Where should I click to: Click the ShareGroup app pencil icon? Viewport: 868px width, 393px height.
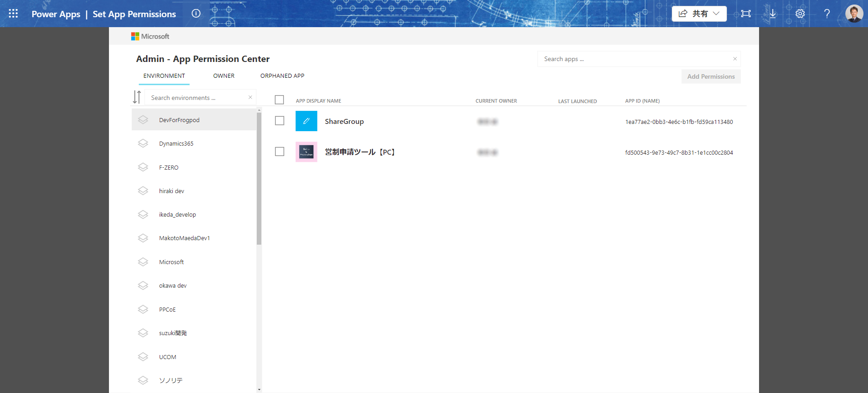(x=307, y=121)
